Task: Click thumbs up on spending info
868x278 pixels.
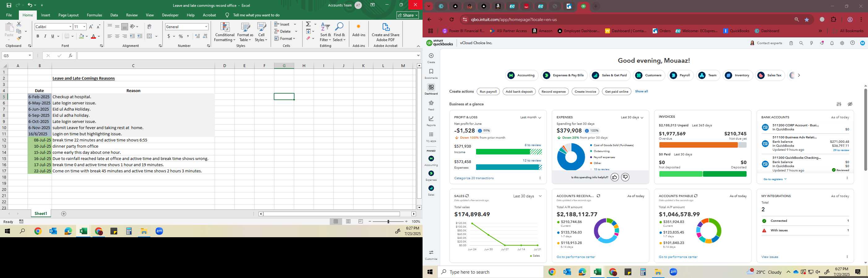Action: click(615, 177)
